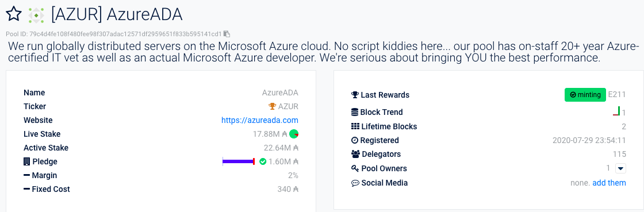Click the dash icon beside Fixed Cost
The image size is (644, 212).
click(x=26, y=189)
